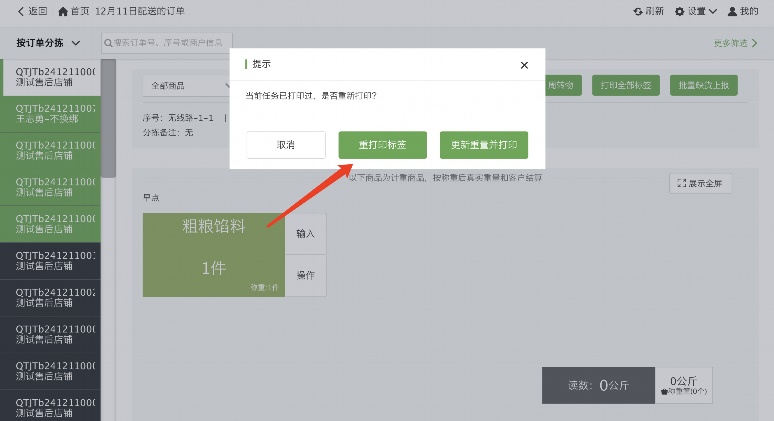Go back with the 返回 arrow

tap(32, 11)
